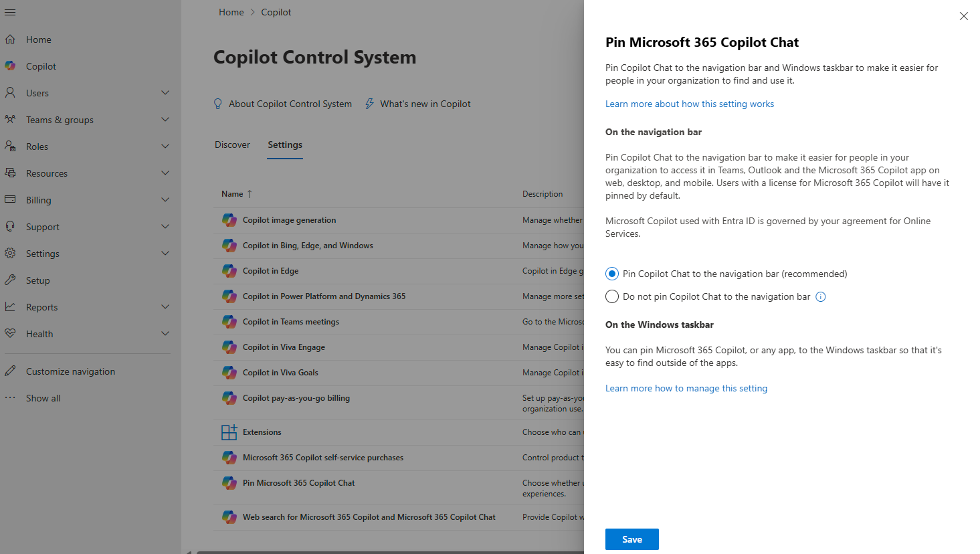The height and width of the screenshot is (554, 980).
Task: Expand the Reports section chevron
Action: (x=165, y=307)
